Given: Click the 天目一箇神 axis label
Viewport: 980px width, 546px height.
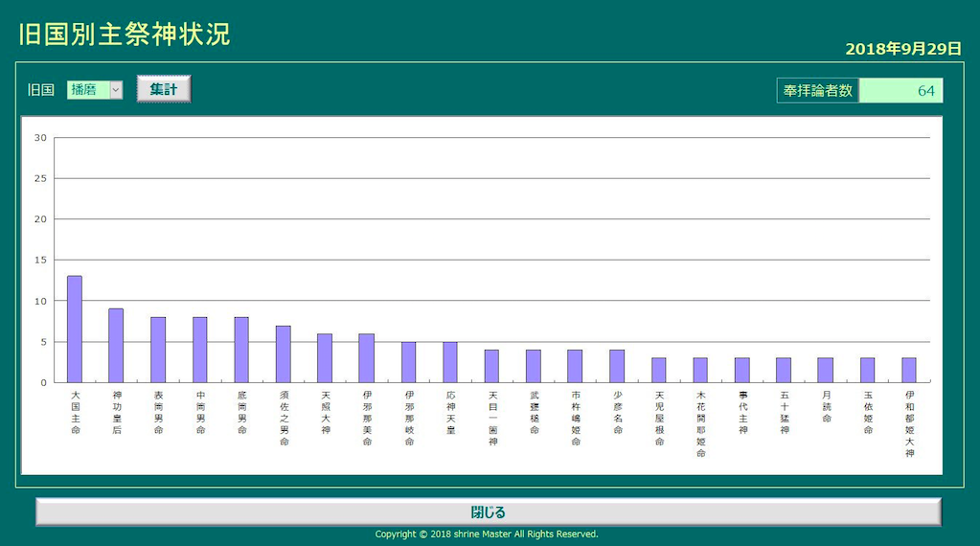Looking at the screenshot, I should pos(493,418).
